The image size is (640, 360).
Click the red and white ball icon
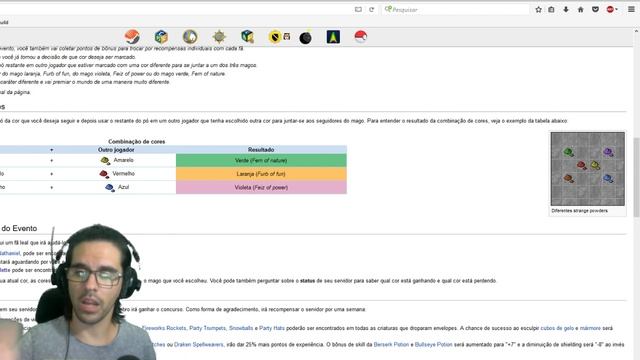click(361, 37)
